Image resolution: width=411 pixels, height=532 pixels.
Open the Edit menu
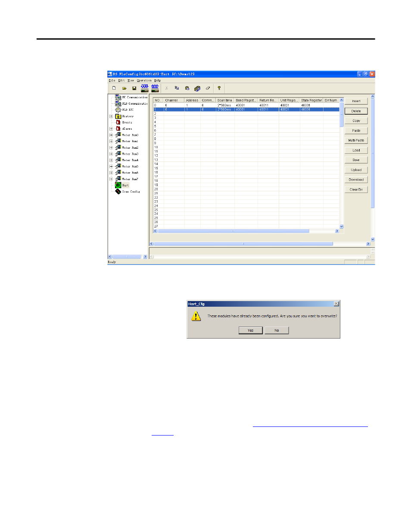[121, 81]
